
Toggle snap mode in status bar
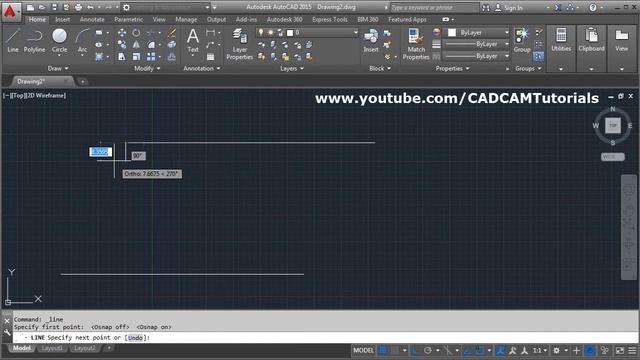(x=395, y=350)
